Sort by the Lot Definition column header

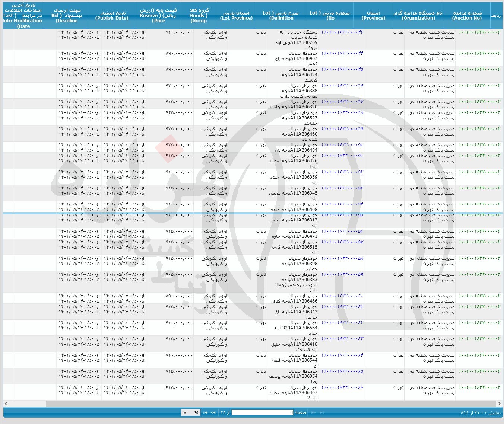(x=280, y=16)
